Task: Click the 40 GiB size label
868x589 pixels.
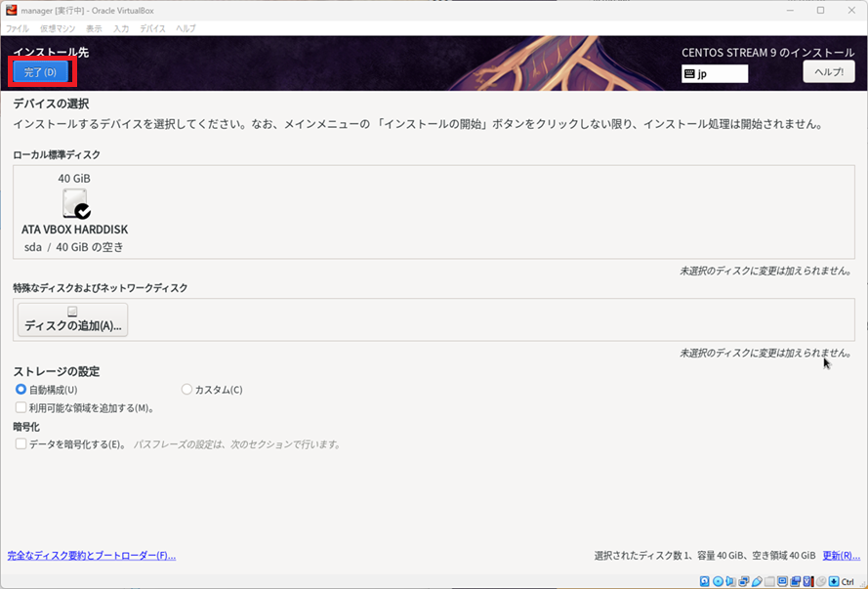Action: [x=74, y=178]
